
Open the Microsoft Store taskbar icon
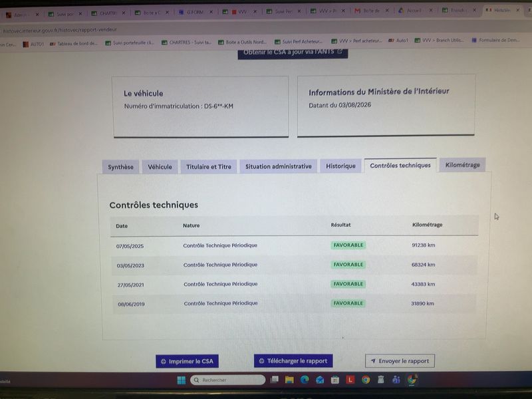pos(335,380)
